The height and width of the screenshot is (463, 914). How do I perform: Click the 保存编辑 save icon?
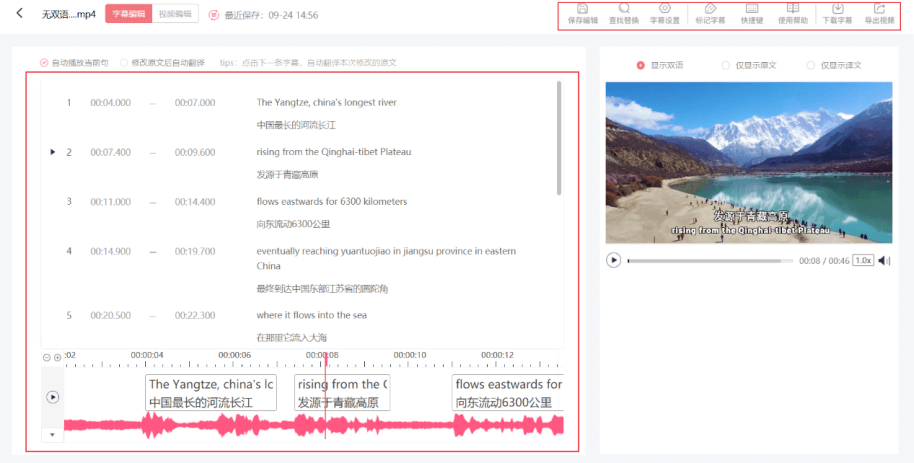582,13
